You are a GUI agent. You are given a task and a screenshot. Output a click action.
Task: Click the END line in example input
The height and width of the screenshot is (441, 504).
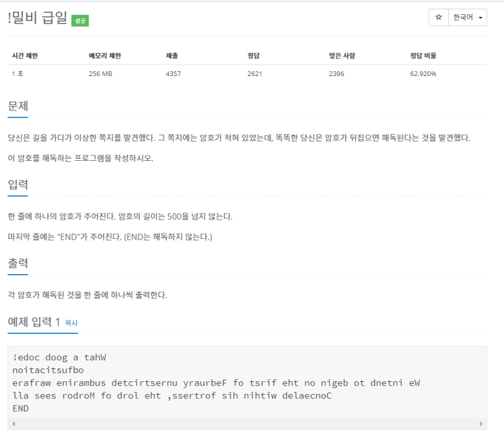tap(20, 408)
